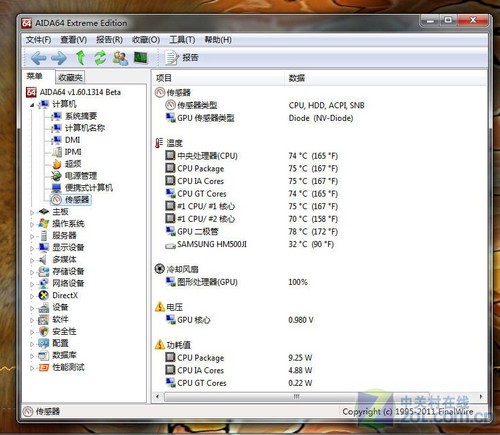Expand the 显示设备 tree node
Image resolution: width=500 pixels, height=435 pixels.
[x=32, y=248]
